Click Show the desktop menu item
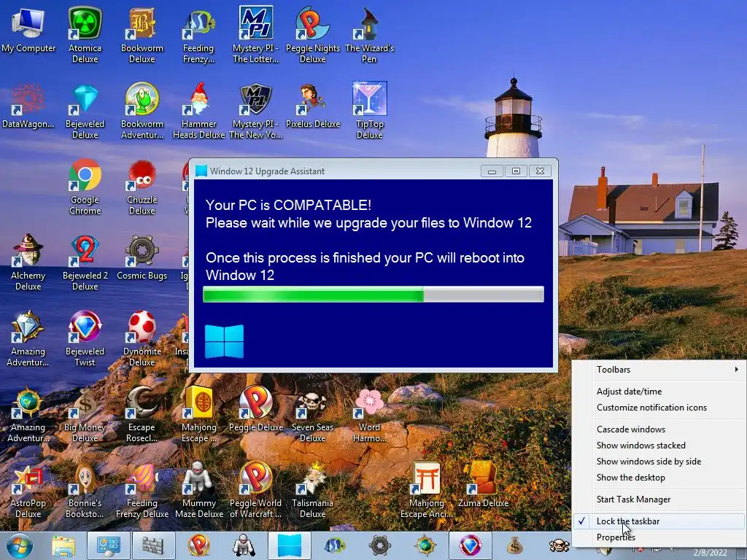This screenshot has height=560, width=747. [659, 478]
